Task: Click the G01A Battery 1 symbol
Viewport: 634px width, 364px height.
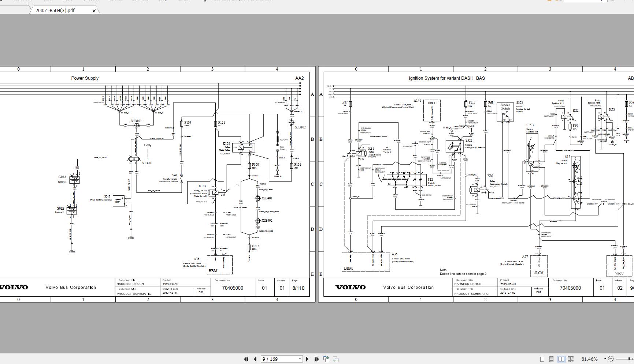Action: [75, 179]
